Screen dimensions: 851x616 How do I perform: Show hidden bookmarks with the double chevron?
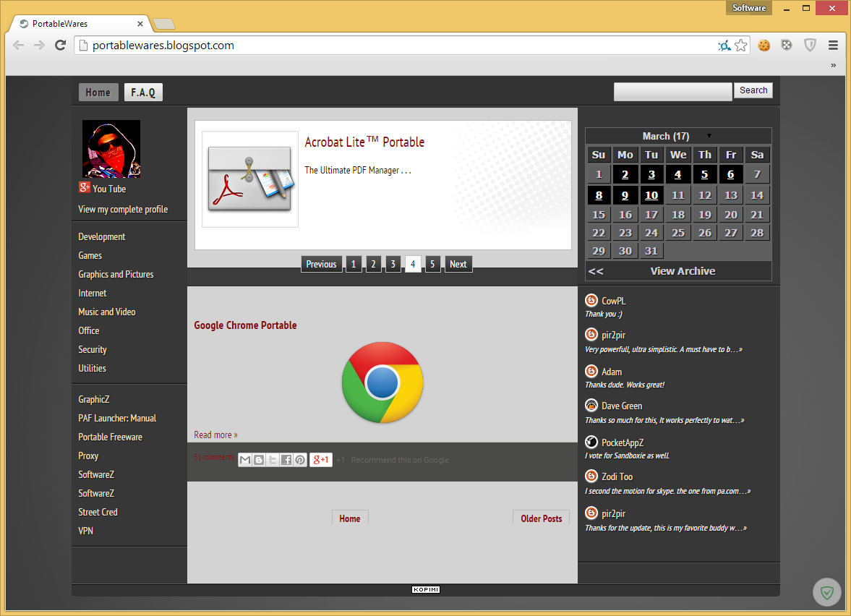click(x=833, y=65)
